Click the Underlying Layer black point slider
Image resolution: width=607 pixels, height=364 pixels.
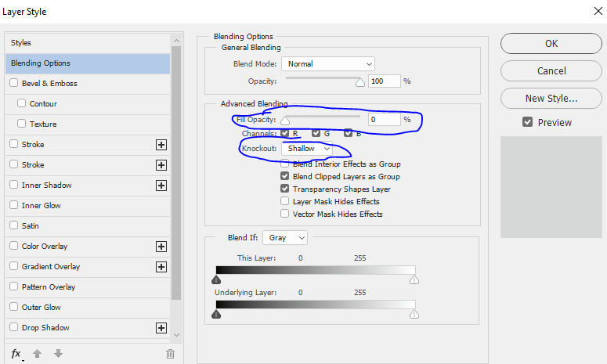click(216, 314)
